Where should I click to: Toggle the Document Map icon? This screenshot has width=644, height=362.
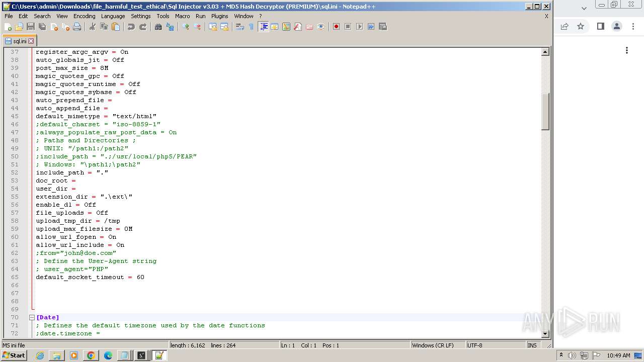pyautogui.click(x=286, y=27)
